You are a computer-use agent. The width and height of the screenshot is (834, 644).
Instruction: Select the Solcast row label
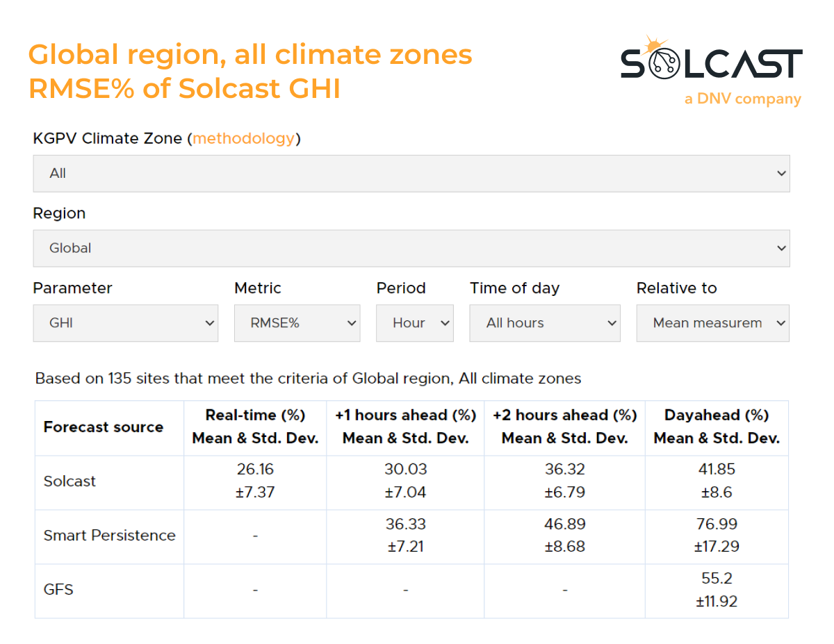69,481
